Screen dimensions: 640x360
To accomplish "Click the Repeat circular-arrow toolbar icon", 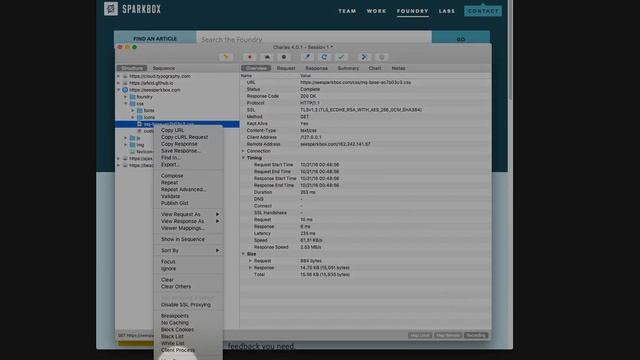I will (x=324, y=57).
